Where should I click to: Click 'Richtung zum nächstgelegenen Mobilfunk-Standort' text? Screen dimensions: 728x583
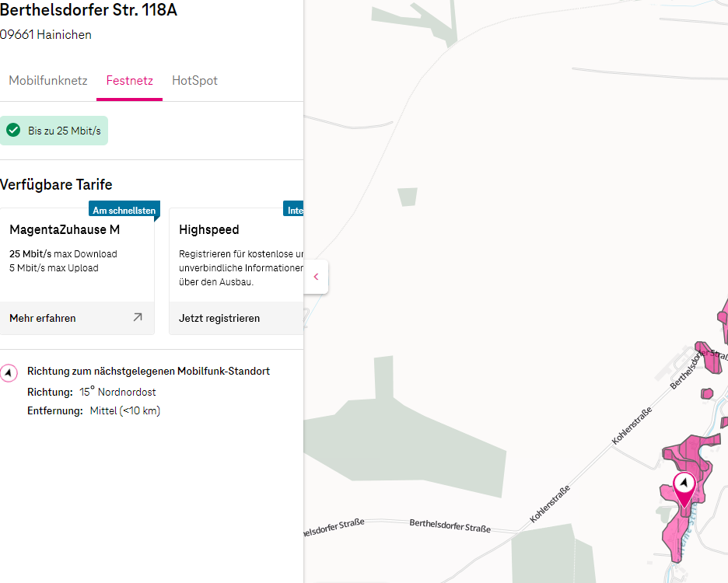(x=149, y=372)
